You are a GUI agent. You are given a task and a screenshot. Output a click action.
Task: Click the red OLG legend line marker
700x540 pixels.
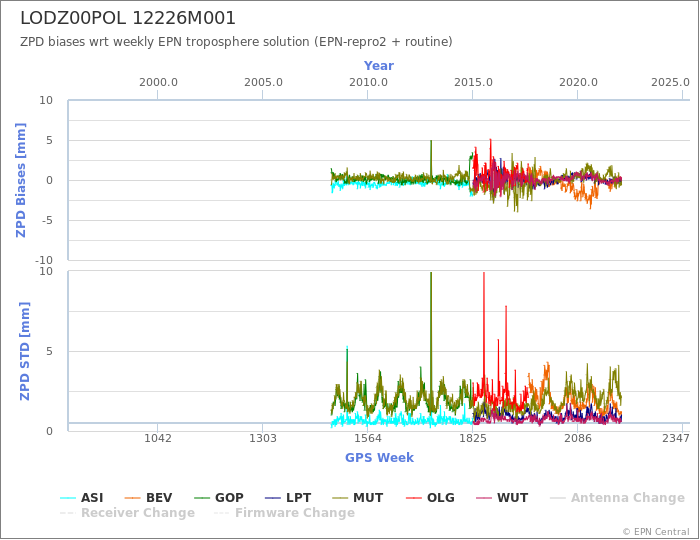point(413,498)
